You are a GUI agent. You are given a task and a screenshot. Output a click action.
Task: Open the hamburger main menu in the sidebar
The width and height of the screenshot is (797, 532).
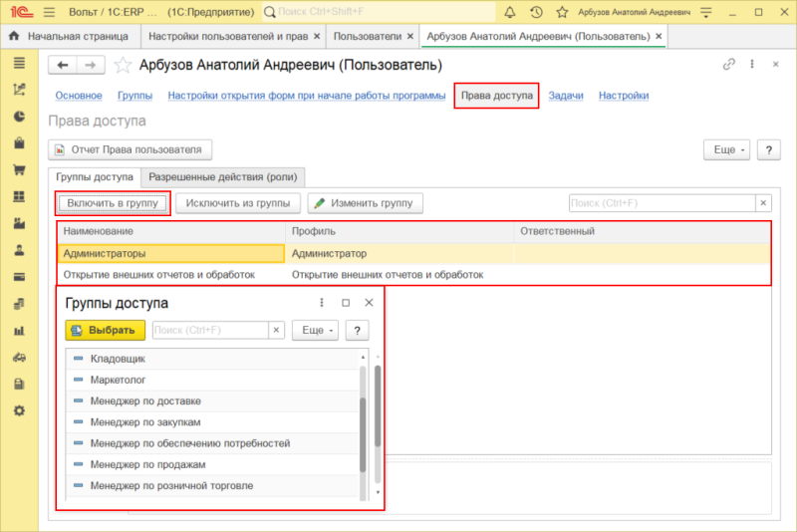pos(19,62)
